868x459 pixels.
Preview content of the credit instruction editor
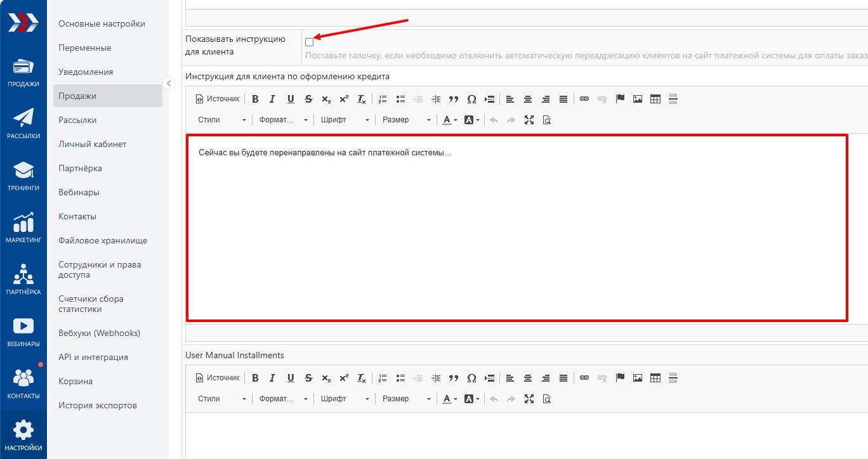(x=547, y=120)
